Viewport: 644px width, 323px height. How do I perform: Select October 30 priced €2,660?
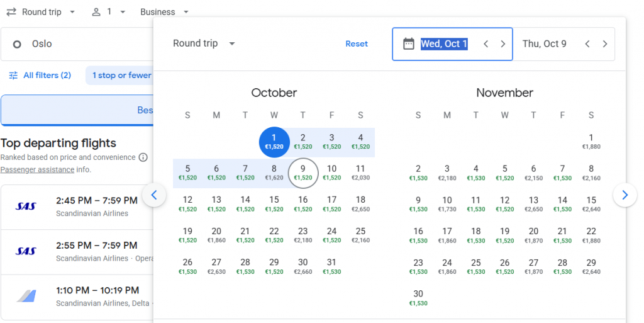pos(303,267)
